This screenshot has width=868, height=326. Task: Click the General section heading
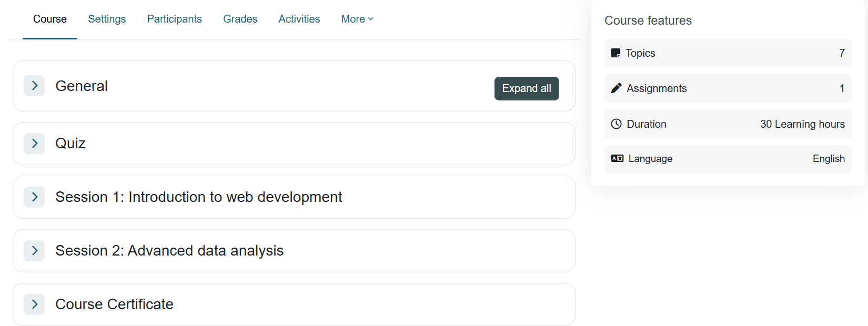82,86
